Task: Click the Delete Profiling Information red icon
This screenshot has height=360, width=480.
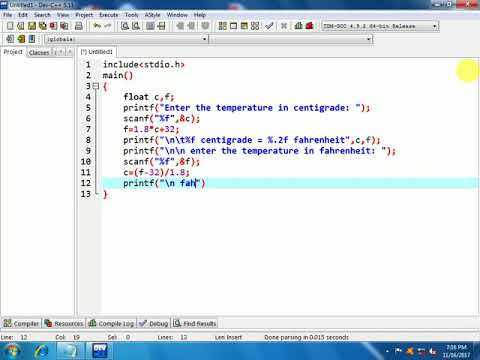Action: tap(309, 26)
